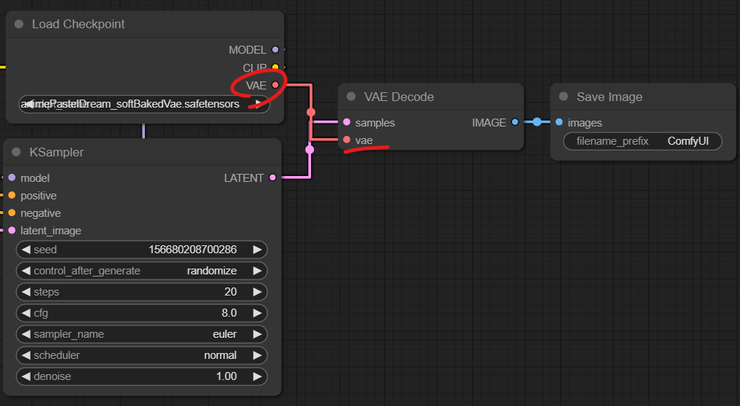740x406 pixels.
Task: Select next sampler_name with right arrow
Action: [x=257, y=334]
